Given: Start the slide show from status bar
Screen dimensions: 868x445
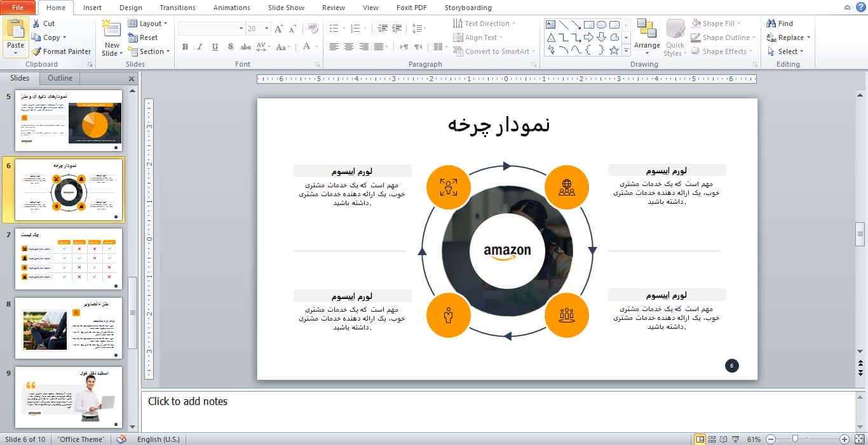Looking at the screenshot, I should click(736, 439).
